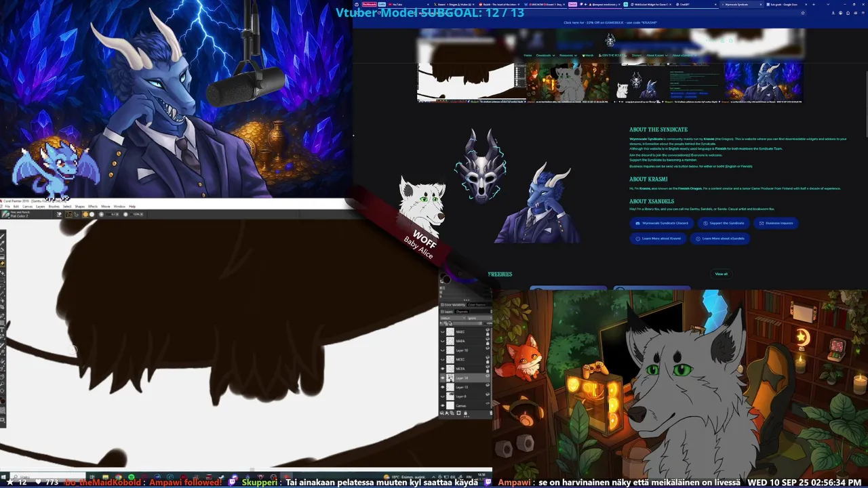
Task: Select the Layer 13 row in Layers panel
Action: pos(465,387)
